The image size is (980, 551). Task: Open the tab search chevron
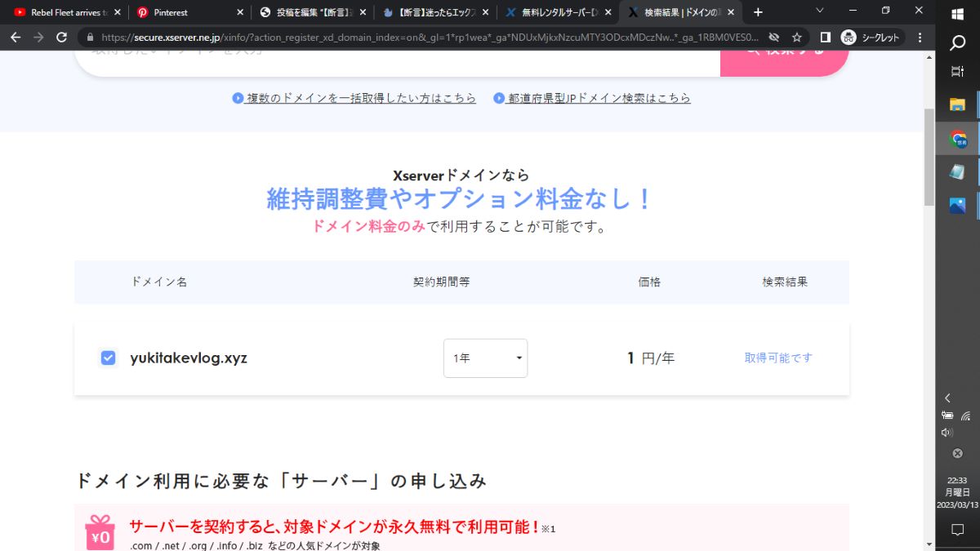point(821,11)
